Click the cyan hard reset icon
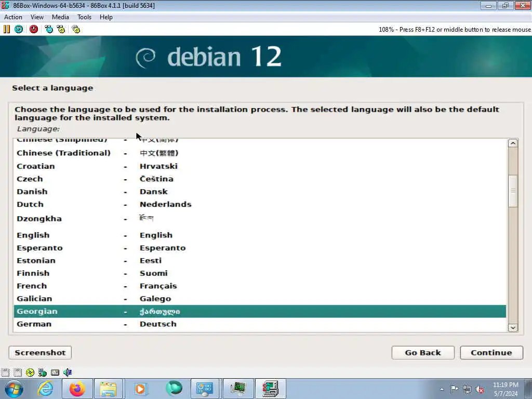The height and width of the screenshot is (399, 532). 19,29
